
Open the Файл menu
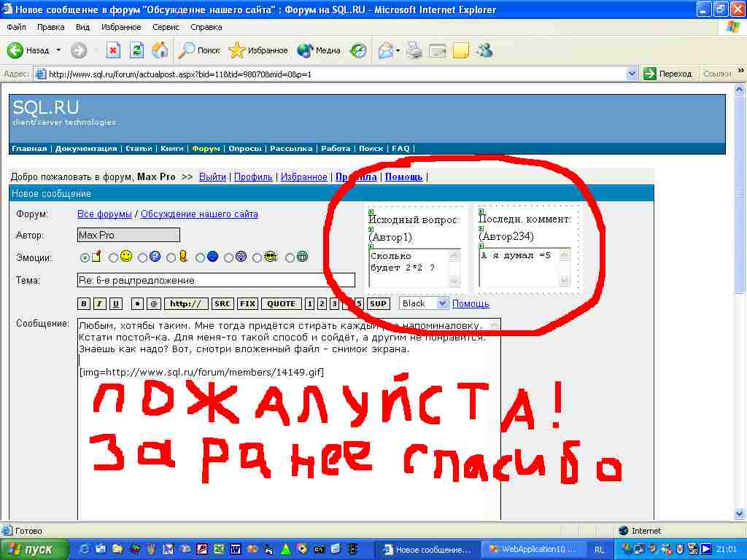[16, 27]
